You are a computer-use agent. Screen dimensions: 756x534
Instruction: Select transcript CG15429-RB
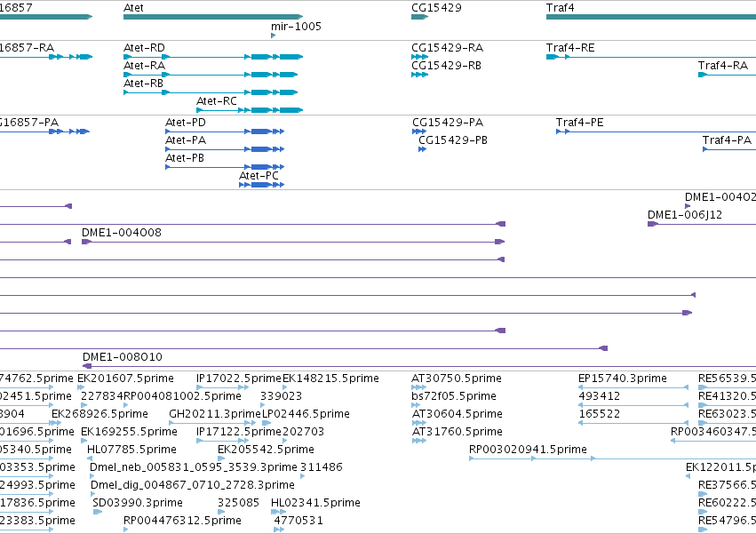coord(419,75)
